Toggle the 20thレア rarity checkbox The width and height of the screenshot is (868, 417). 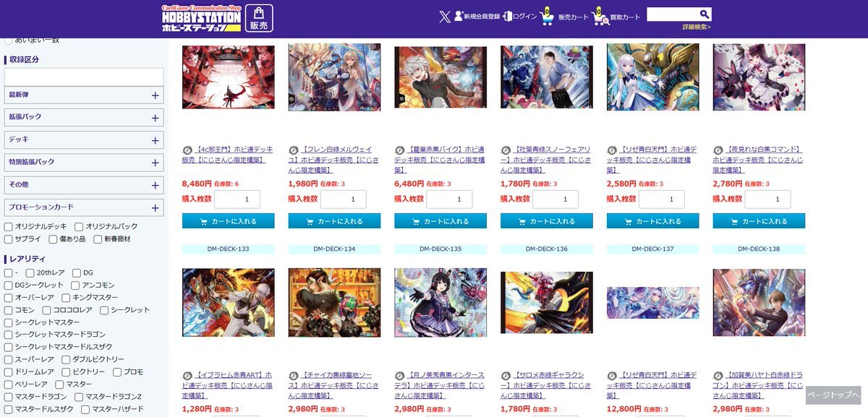30,272
